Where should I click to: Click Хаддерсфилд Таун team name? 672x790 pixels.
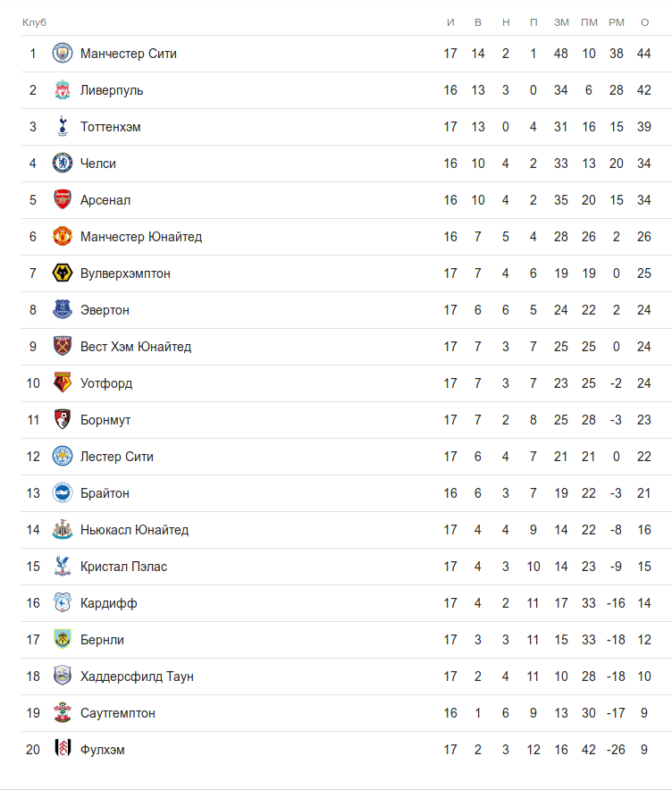(137, 677)
